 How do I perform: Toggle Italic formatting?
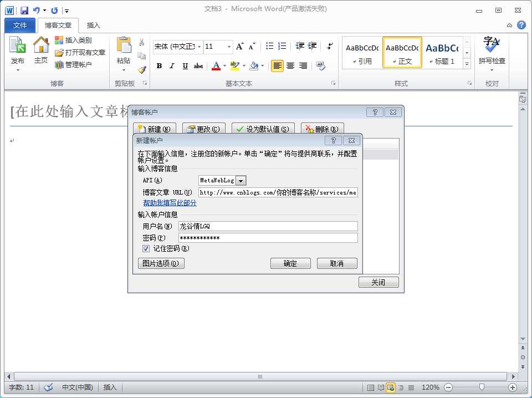pos(172,66)
